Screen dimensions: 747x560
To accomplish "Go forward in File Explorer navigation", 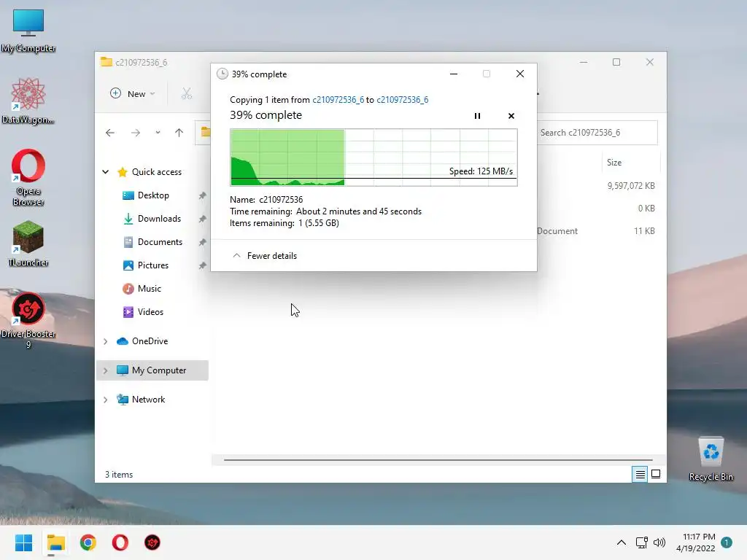I will (136, 133).
